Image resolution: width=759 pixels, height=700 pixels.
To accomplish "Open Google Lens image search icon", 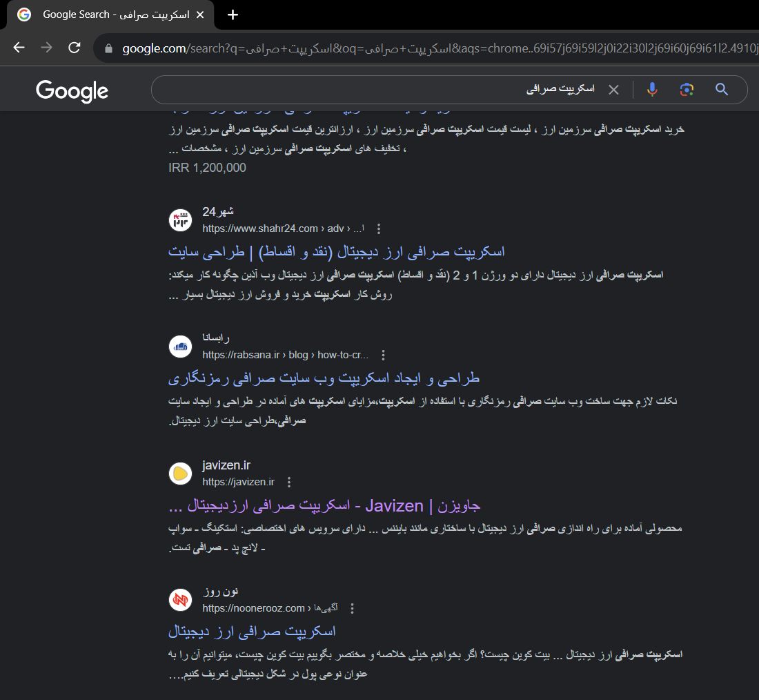I will tap(687, 90).
